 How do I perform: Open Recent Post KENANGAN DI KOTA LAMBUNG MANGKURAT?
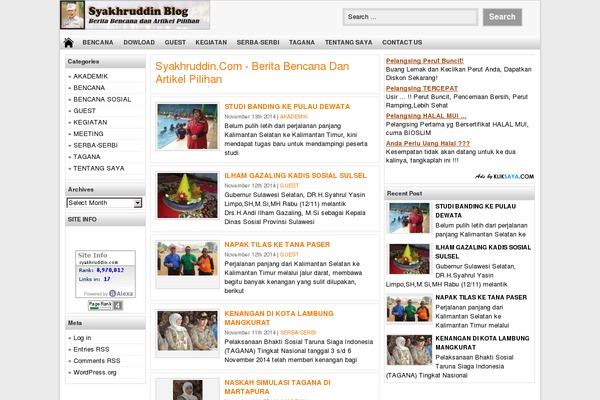coord(482,343)
